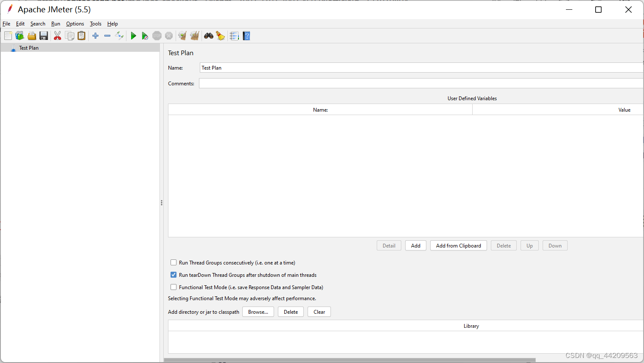Click Delete button beside Browse
The height and width of the screenshot is (363, 644).
pos(291,312)
